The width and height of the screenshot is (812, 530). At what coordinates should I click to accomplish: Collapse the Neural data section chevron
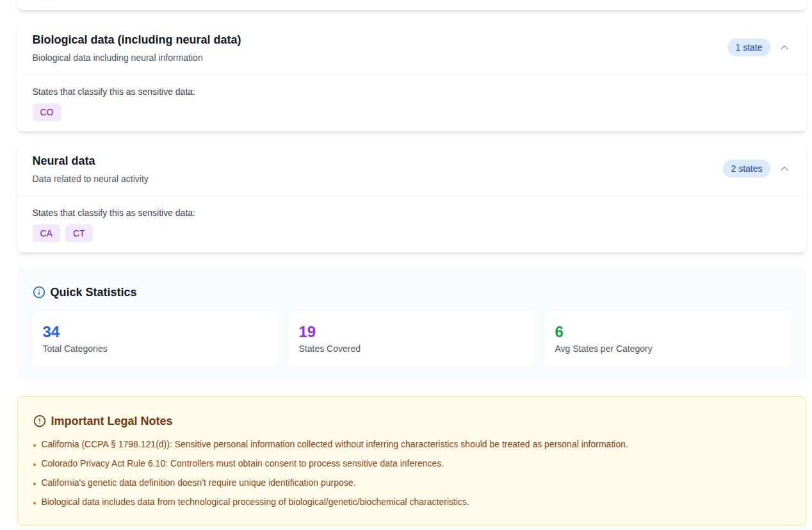pyautogui.click(x=784, y=169)
